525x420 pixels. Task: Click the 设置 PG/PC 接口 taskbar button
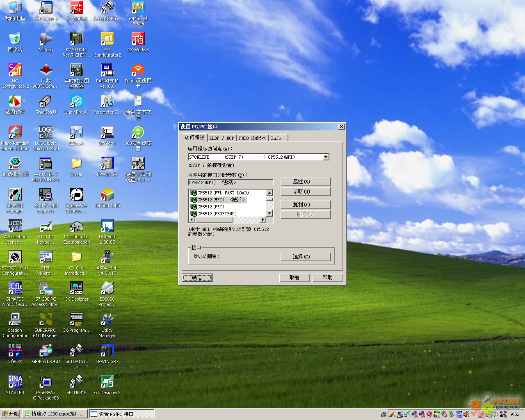[x=122, y=414]
